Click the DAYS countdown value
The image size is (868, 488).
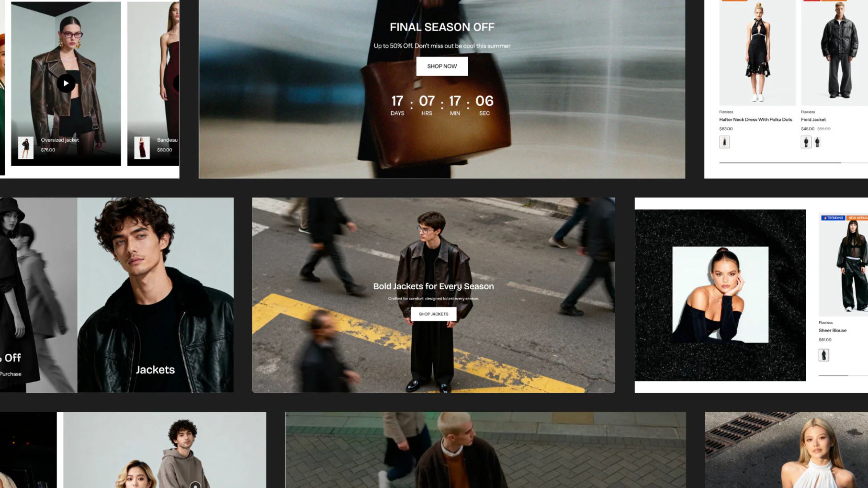[x=397, y=101]
